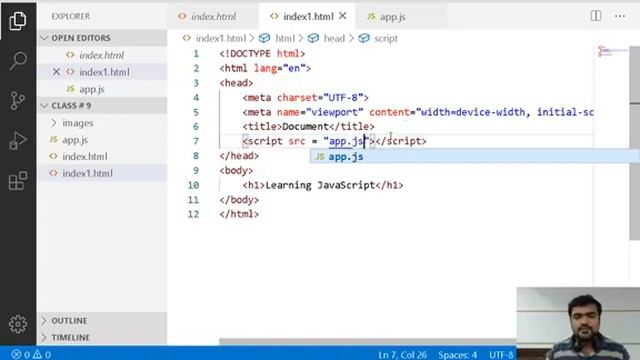Click the closing </html> tag on line 12
This screenshot has width=640, height=360.
[239, 214]
